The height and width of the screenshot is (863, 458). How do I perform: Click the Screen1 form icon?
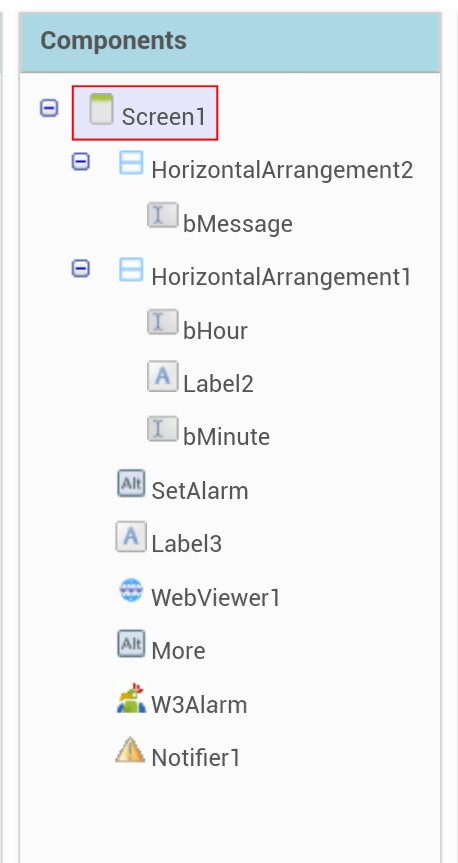point(101,109)
